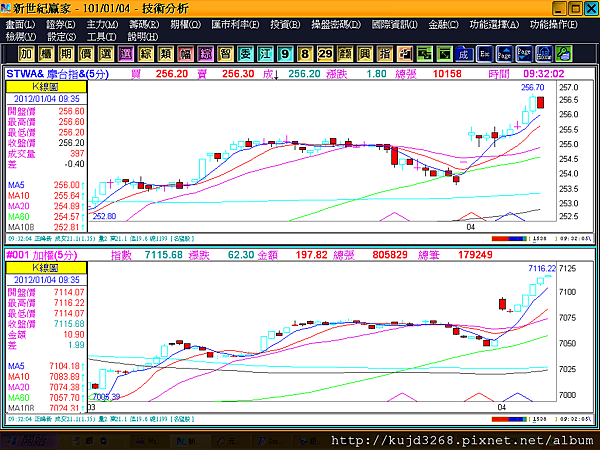Click the Page Up toolbar icon

pos(504,54)
